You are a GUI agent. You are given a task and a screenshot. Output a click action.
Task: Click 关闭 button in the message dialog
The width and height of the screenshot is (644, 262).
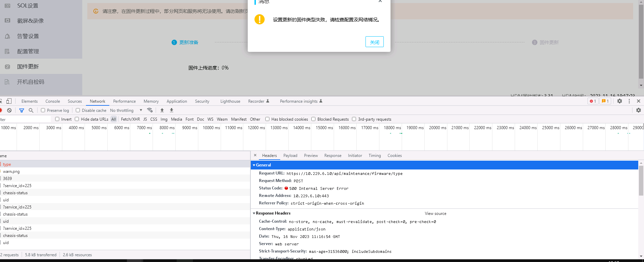coord(375,42)
